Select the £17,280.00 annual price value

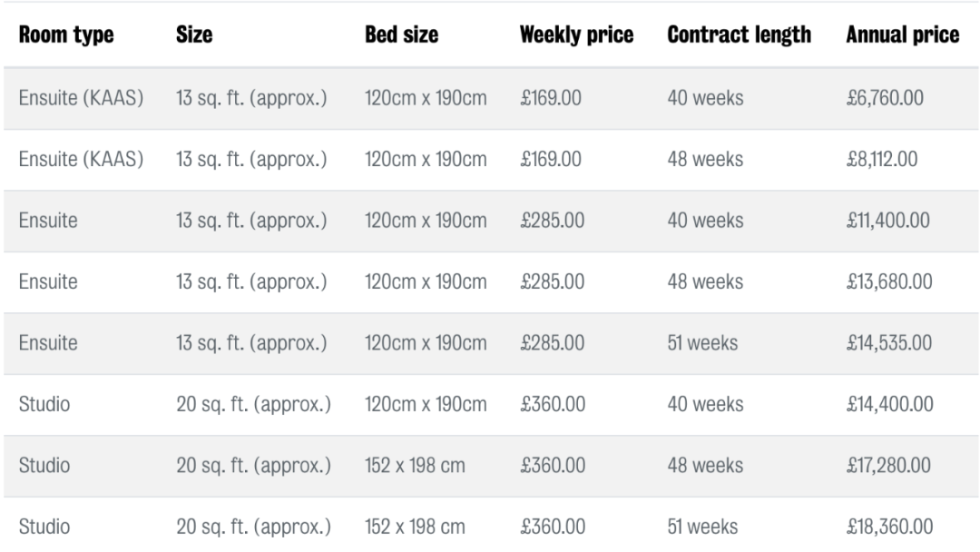888,466
